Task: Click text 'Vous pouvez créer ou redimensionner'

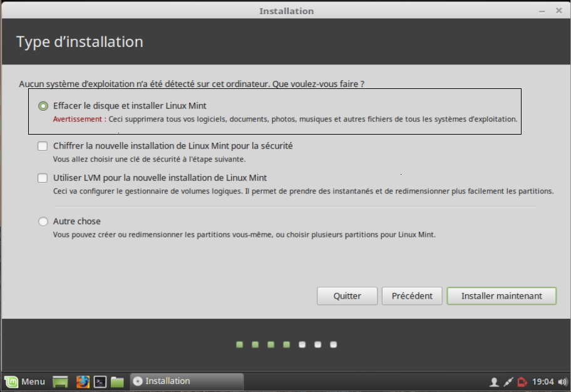Action: pos(244,235)
